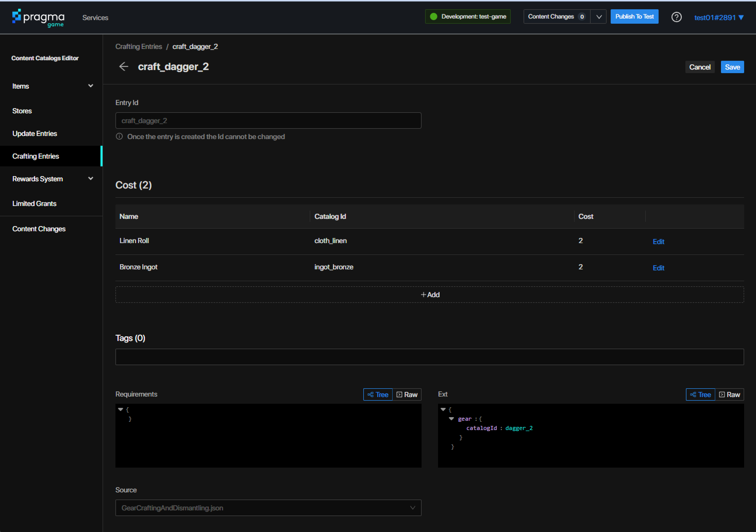The width and height of the screenshot is (756, 532).
Task: Switch Ext view to Tree
Action: [x=700, y=394]
